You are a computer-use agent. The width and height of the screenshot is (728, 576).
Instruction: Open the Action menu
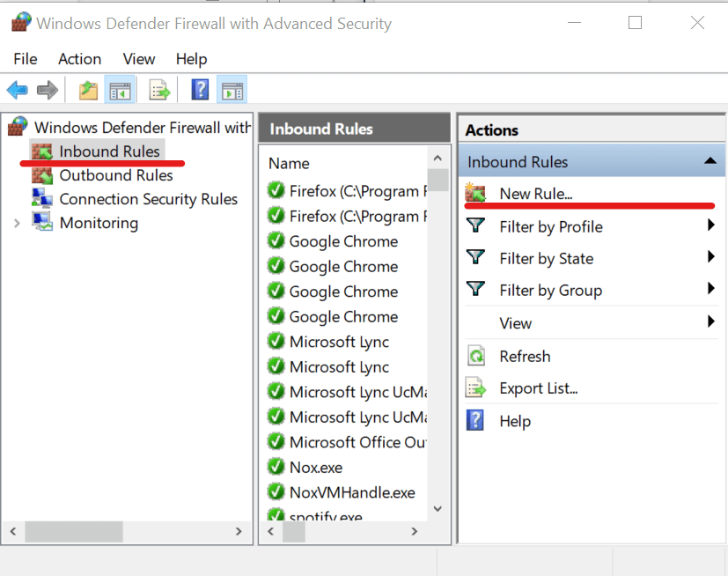pos(79,59)
